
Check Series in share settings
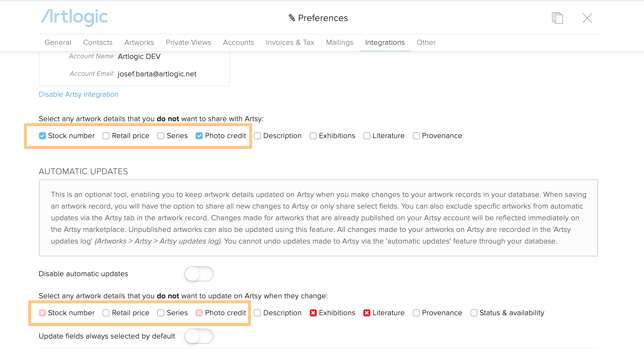point(161,136)
